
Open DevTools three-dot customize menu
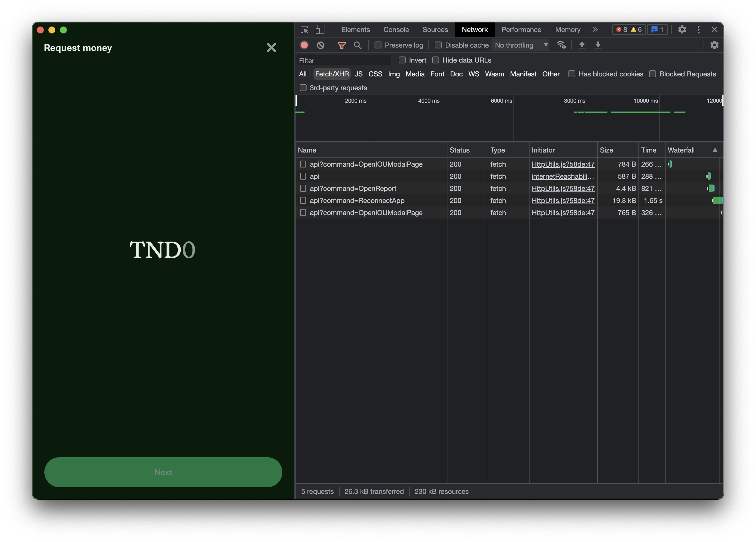pos(698,30)
